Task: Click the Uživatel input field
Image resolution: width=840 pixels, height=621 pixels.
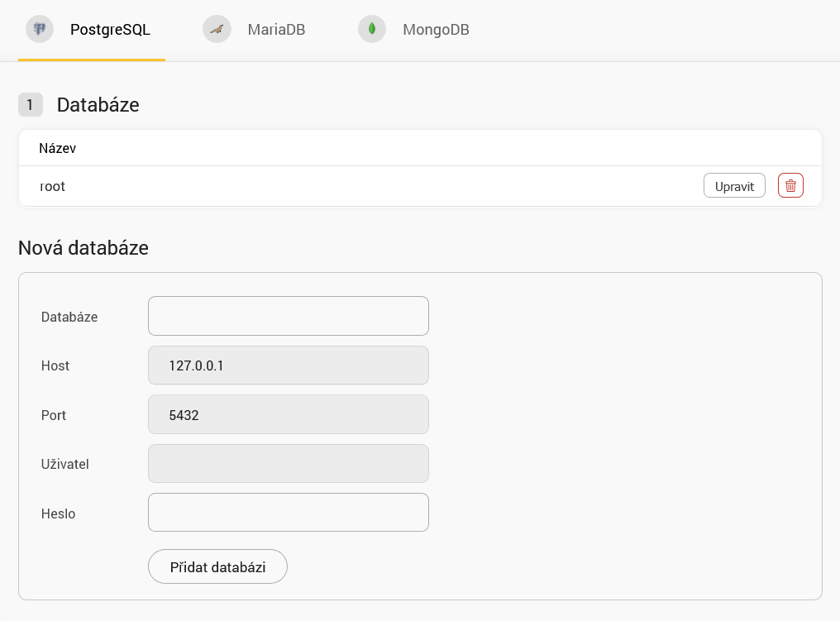Action: tap(289, 463)
